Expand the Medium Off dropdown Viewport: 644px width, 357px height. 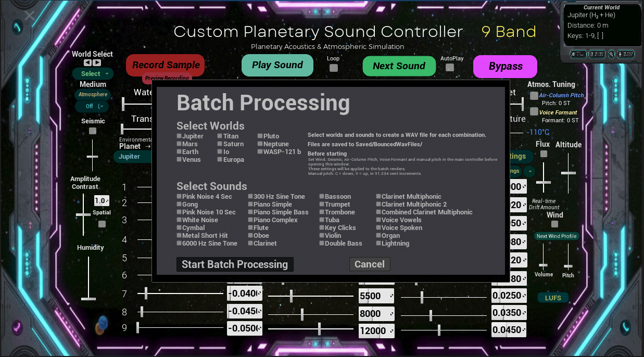point(92,106)
